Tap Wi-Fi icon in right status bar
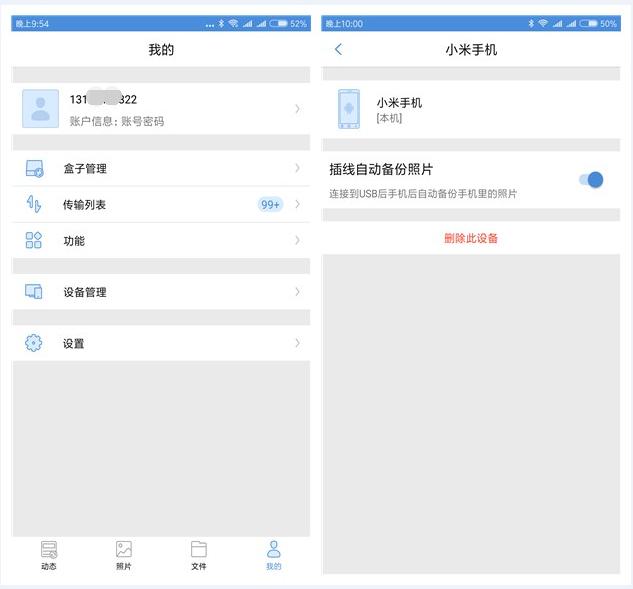 [x=543, y=23]
